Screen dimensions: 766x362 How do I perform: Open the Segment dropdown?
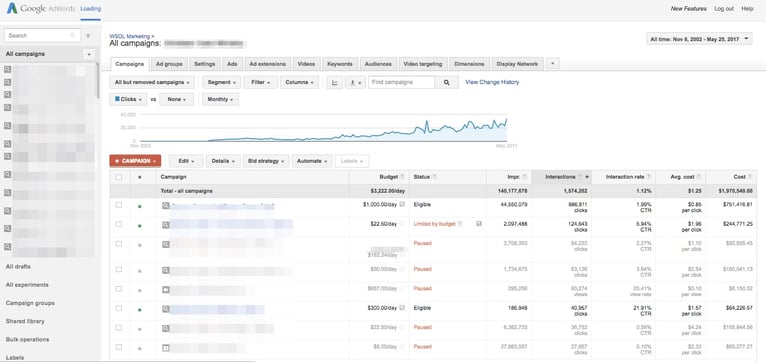pyautogui.click(x=222, y=83)
